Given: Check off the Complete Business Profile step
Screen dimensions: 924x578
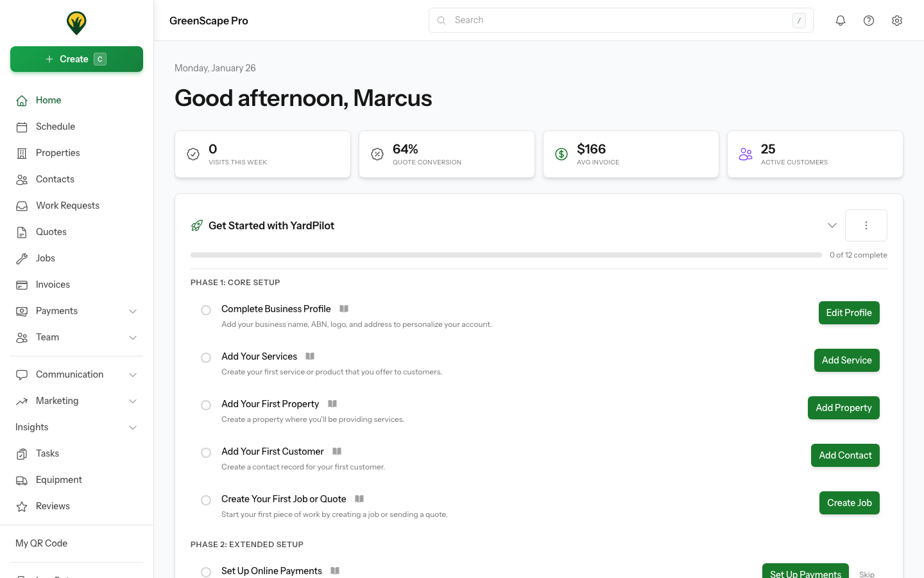Looking at the screenshot, I should click(206, 310).
